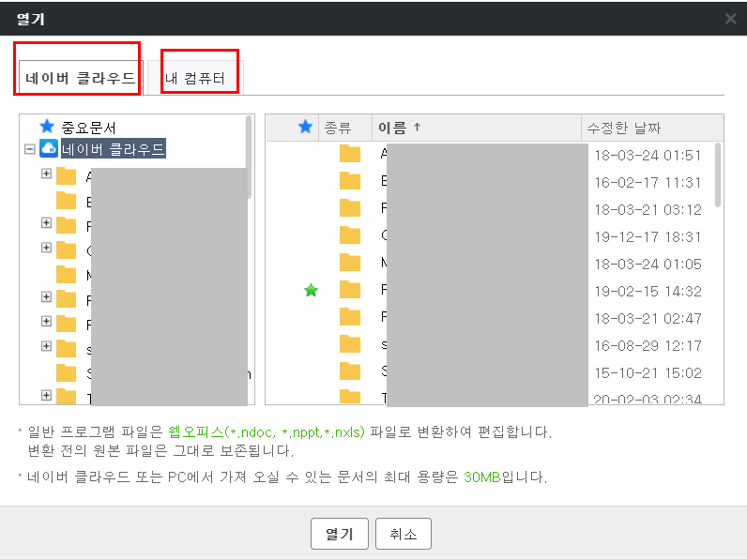The width and height of the screenshot is (747, 560).
Task: Switch to the 네이버 클라우드 tab
Action: 81,78
